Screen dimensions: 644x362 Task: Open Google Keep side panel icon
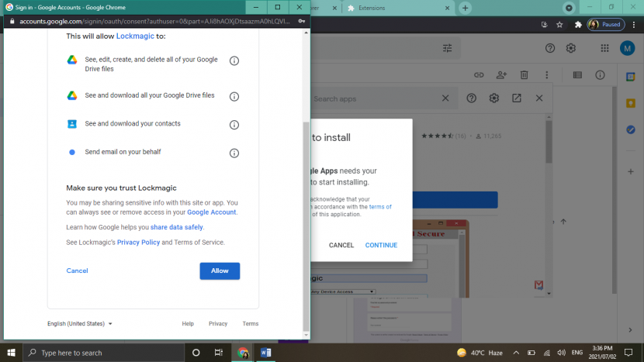[631, 103]
